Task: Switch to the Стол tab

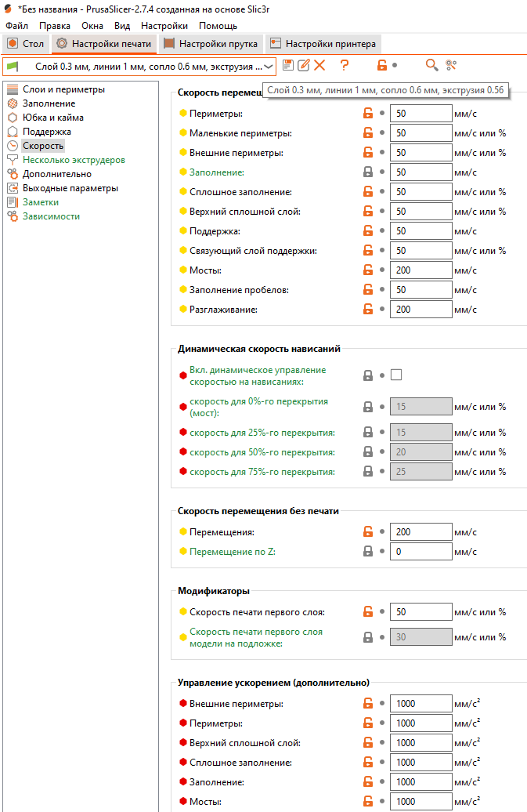Action: pos(26,44)
